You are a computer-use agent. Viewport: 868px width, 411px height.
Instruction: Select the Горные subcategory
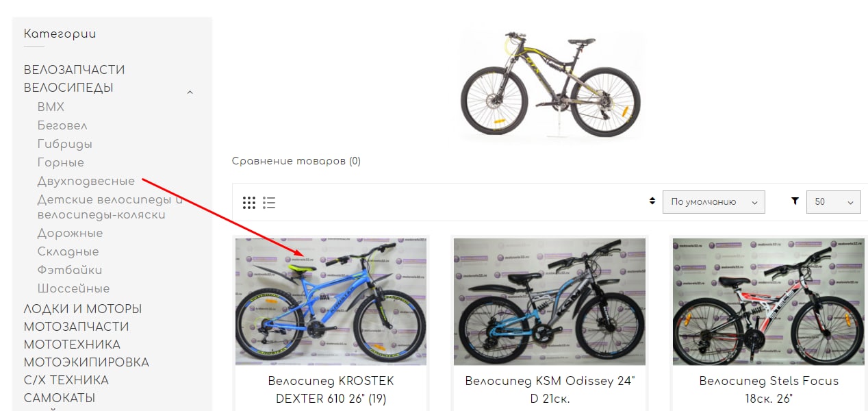[x=61, y=163]
